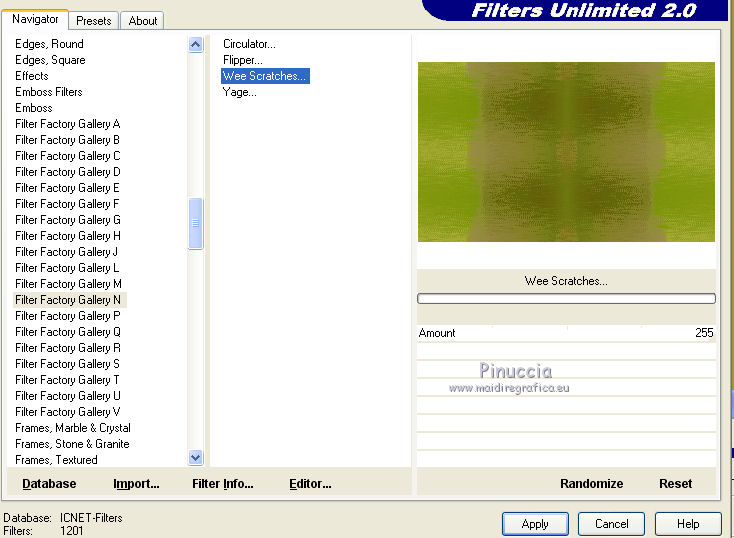This screenshot has height=538, width=734.
Task: Select Filter Factory Gallery V
Action: (x=67, y=412)
